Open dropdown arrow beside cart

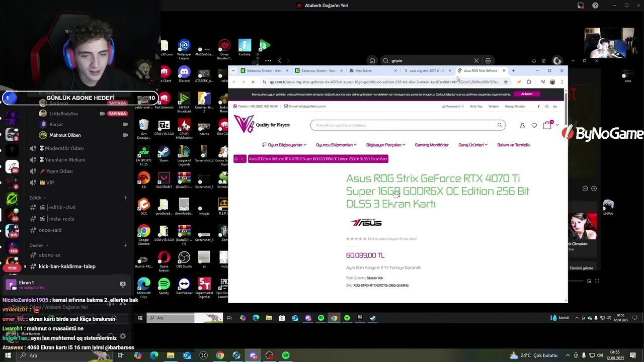click(557, 125)
